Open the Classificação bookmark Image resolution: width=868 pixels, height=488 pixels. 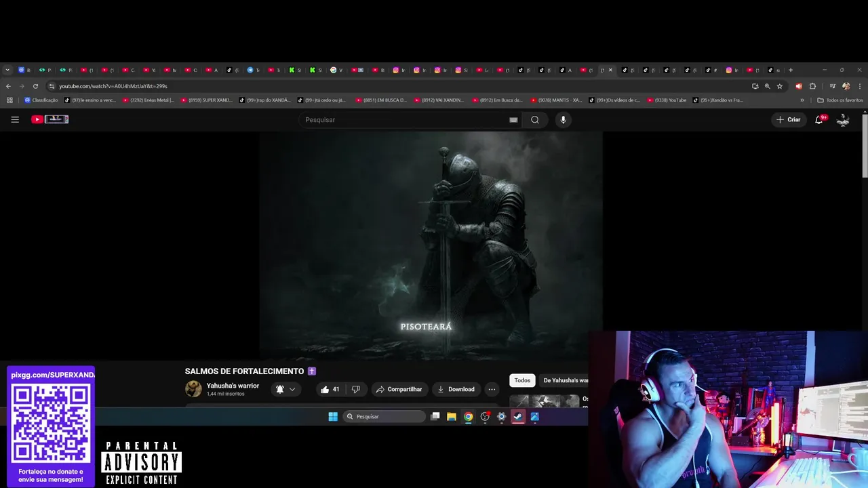click(41, 100)
